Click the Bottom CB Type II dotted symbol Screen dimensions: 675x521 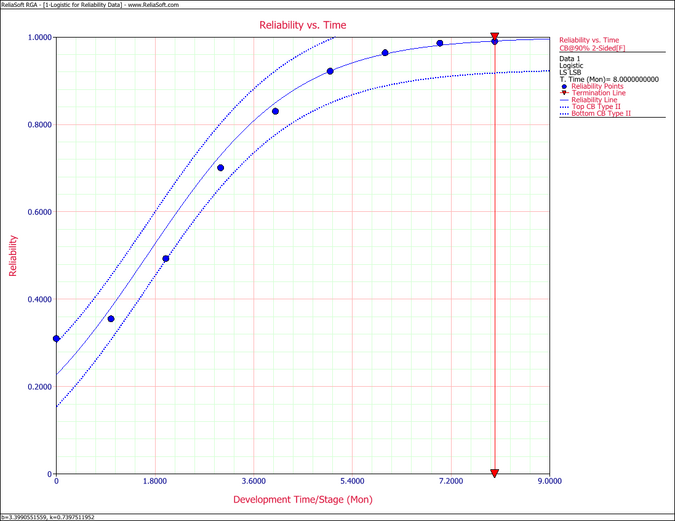tap(564, 113)
